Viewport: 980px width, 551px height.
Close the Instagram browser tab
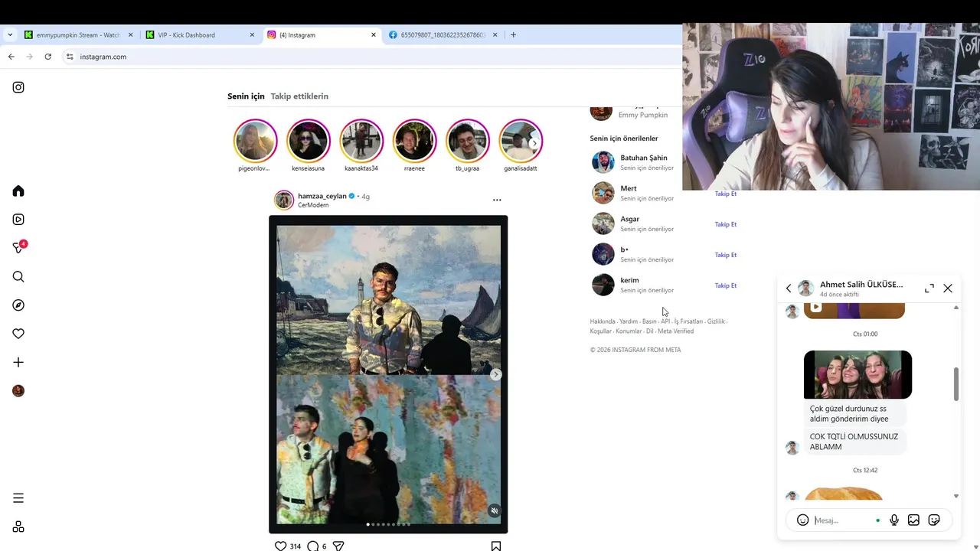(374, 35)
